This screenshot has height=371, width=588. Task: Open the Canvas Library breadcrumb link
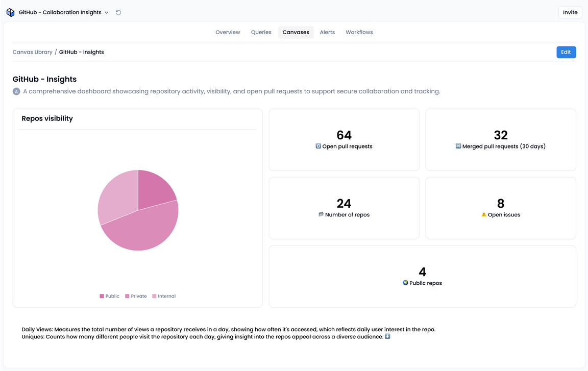pos(33,52)
